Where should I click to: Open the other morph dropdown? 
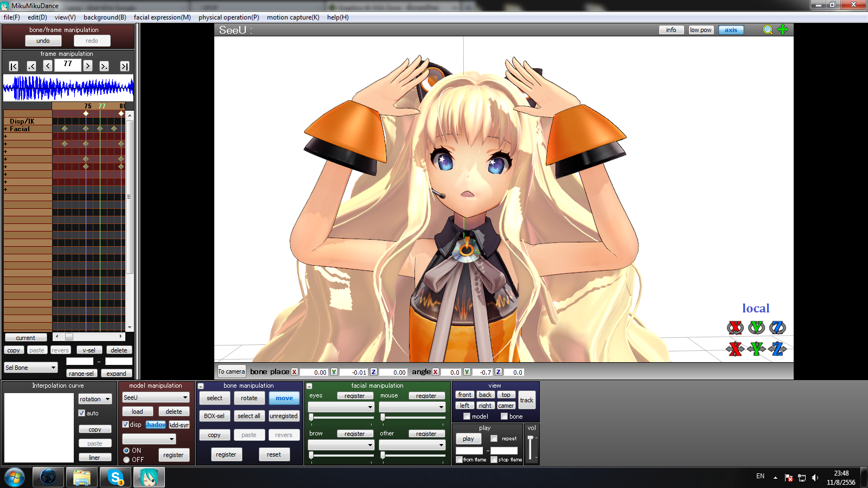tap(412, 445)
